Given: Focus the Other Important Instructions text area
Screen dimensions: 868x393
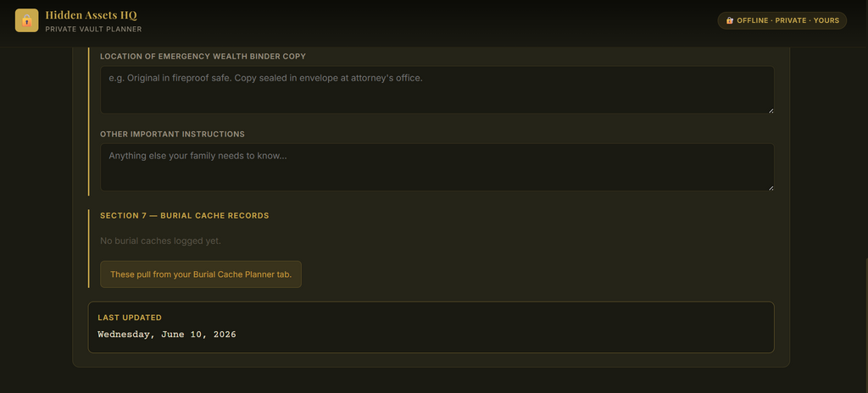Looking at the screenshot, I should pos(437,167).
